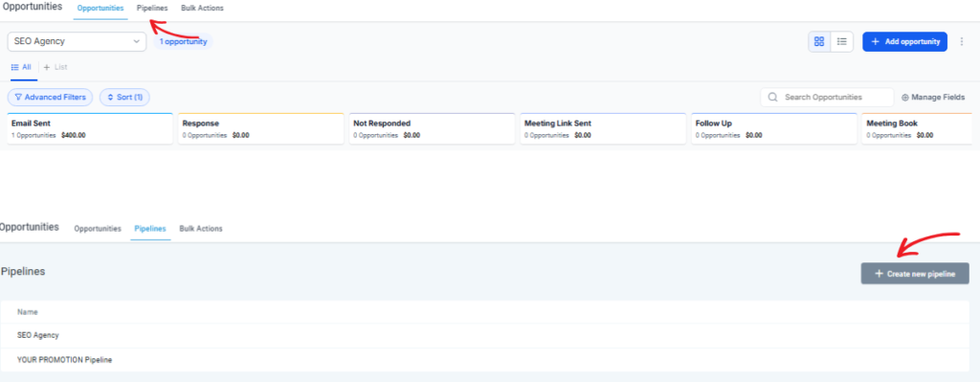Image resolution: width=980 pixels, height=382 pixels.
Task: Select the Meeting Book stage column
Action: [x=917, y=129]
